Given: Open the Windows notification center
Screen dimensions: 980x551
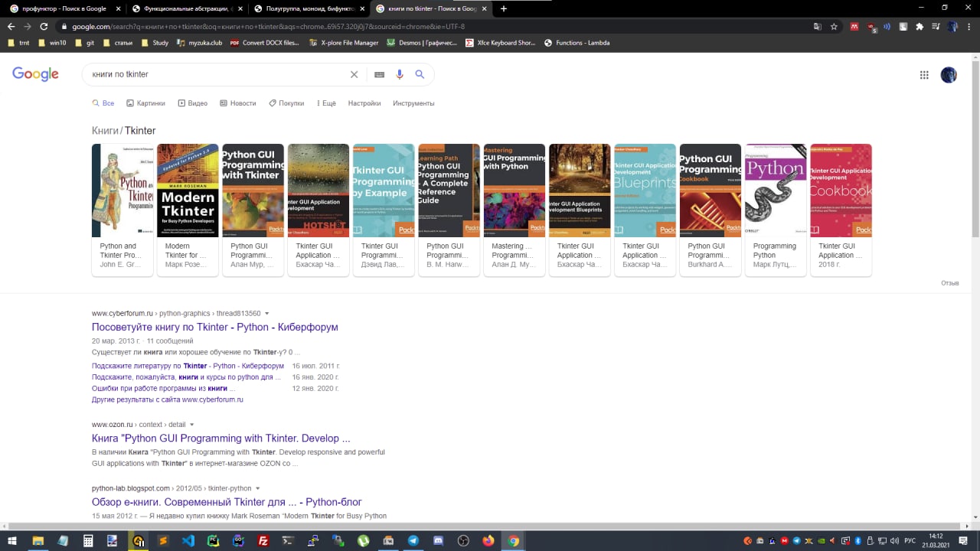Looking at the screenshot, I should (964, 540).
